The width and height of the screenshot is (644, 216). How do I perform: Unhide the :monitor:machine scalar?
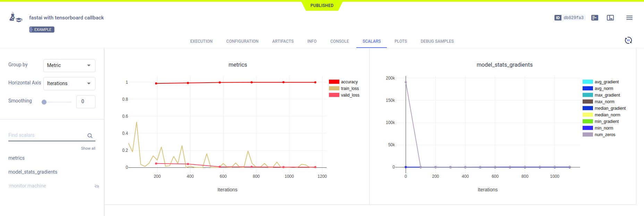97,186
